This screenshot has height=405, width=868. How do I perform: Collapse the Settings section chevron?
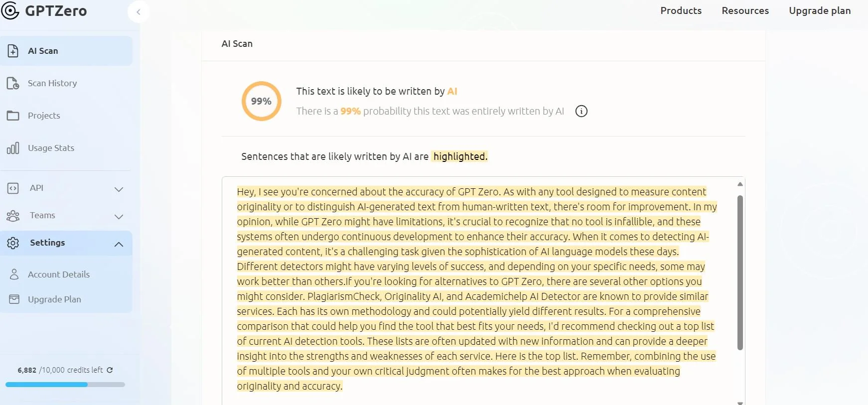tap(119, 244)
